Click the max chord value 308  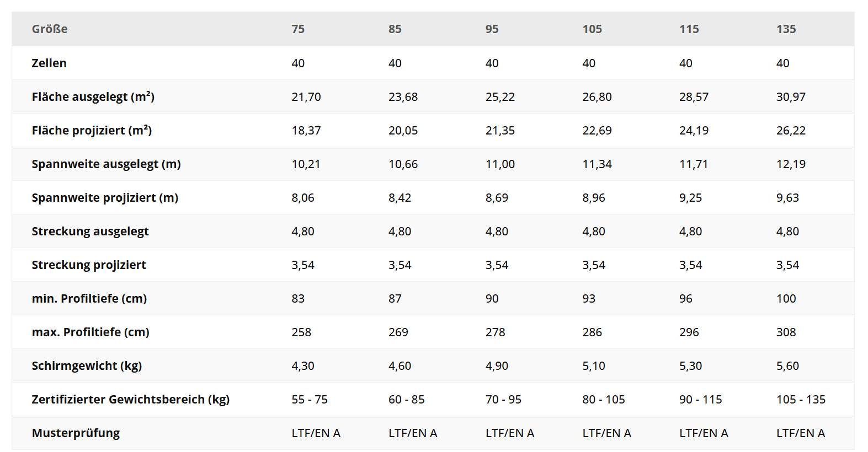pos(786,332)
